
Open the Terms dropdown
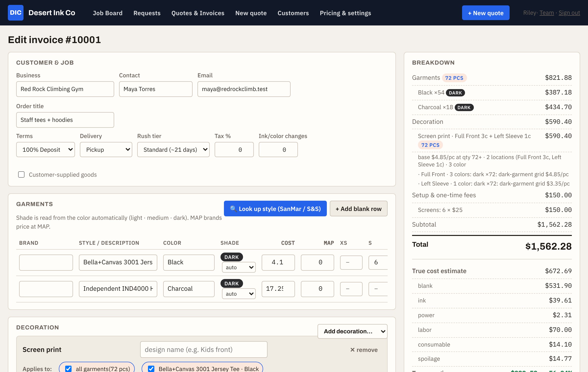[46, 150]
